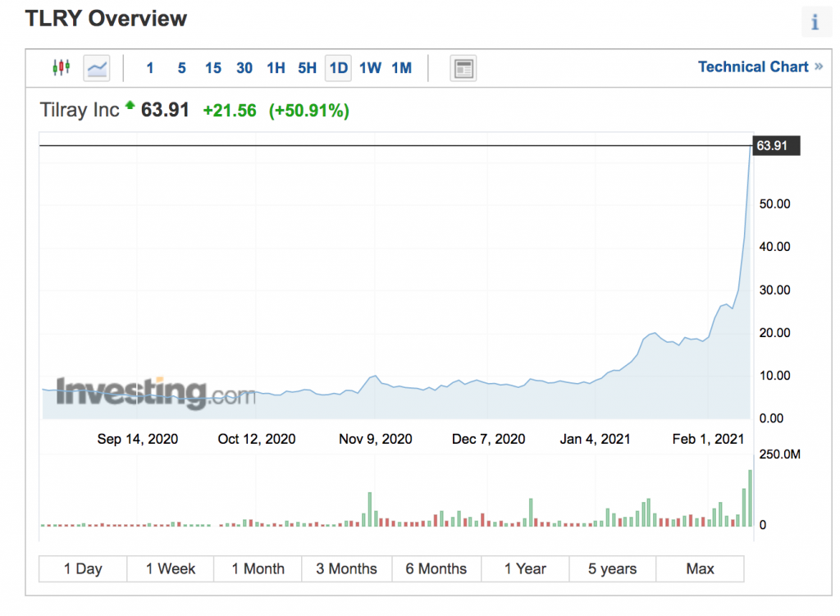Click the +21.56 price change value

coord(230,111)
